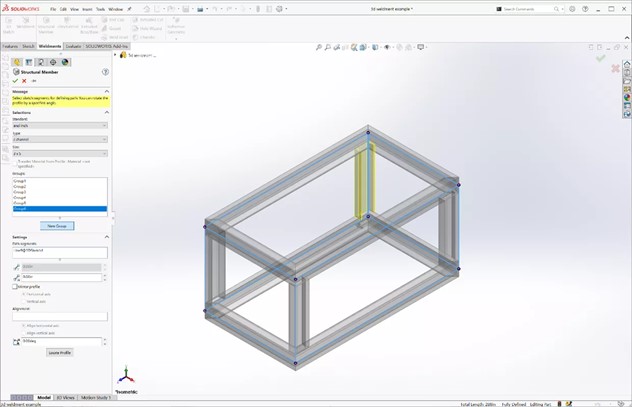Click the New Group button

(x=57, y=226)
